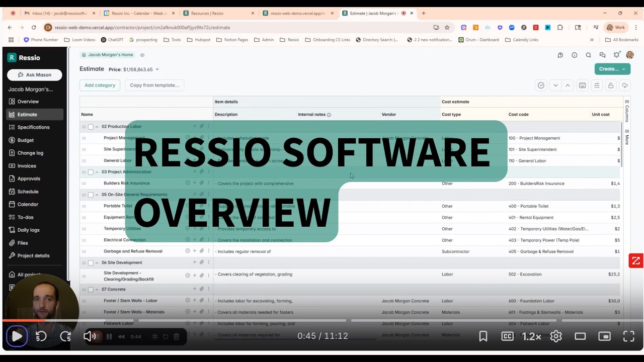
Task: Click the Add category button
Action: [100, 85]
